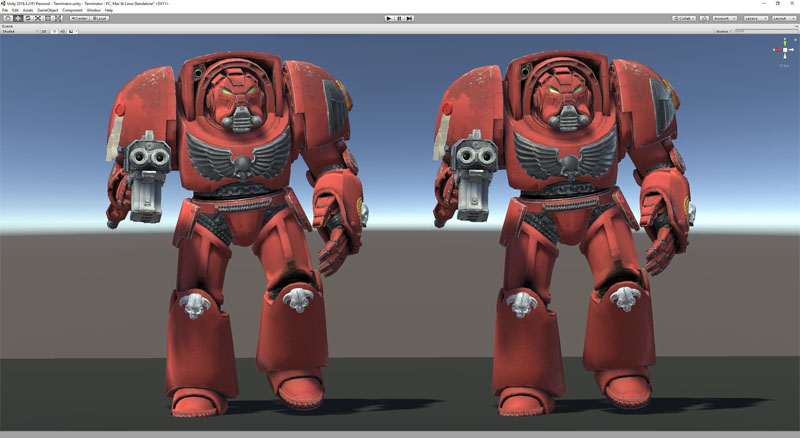
Task: Select the Scale tool
Action: coord(39,18)
